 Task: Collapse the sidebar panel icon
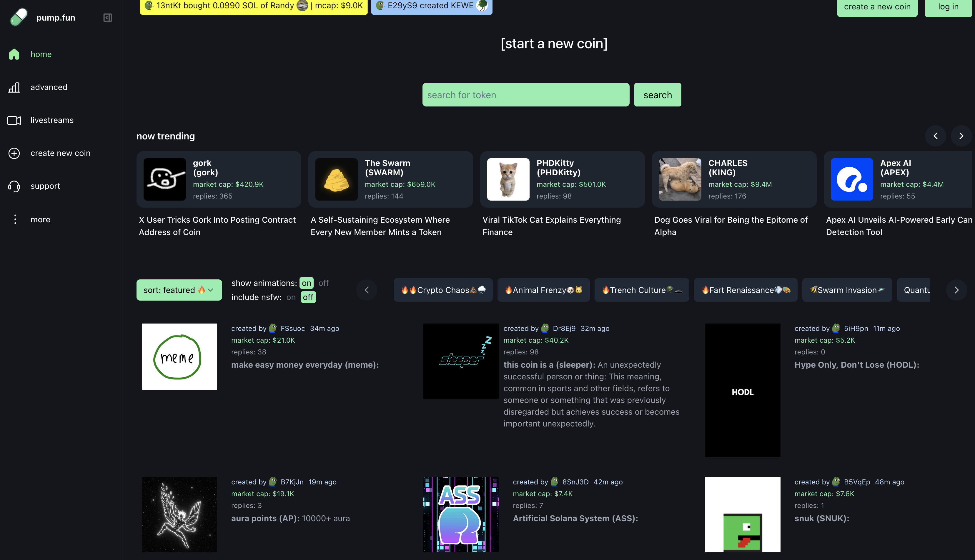coord(108,18)
